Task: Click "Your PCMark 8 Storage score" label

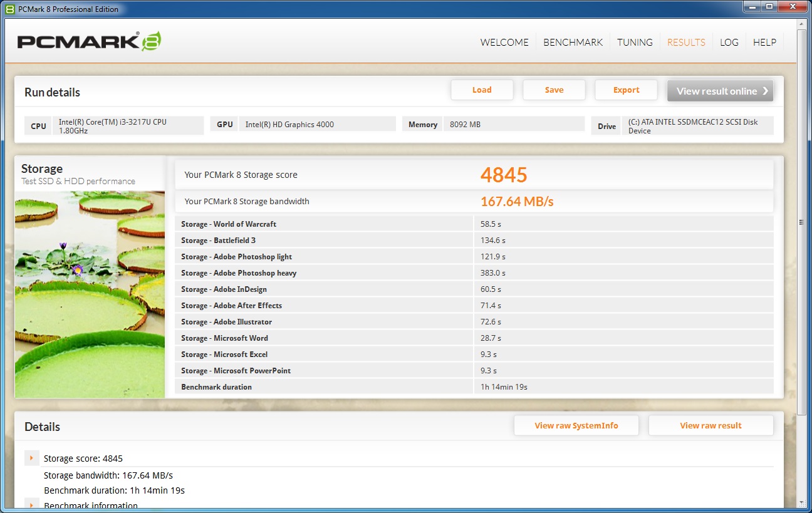Action: coord(241,175)
